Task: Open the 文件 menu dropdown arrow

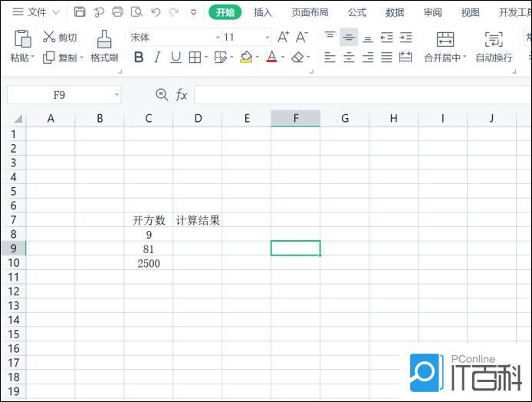Action: (x=56, y=12)
